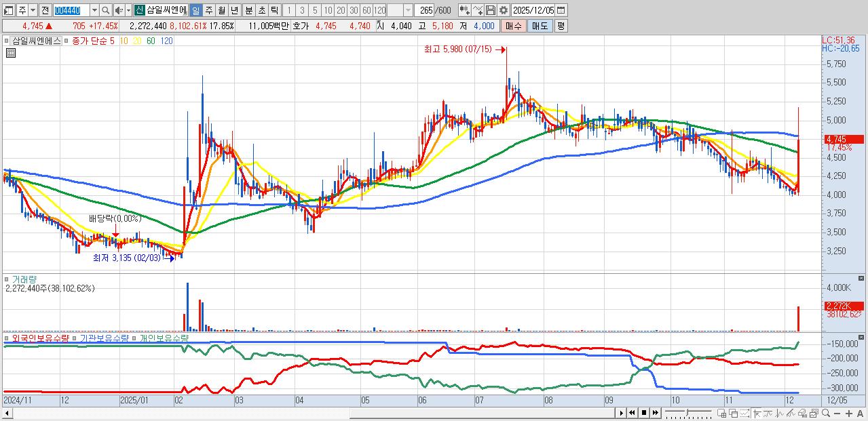Toggle the 삼일씨엔에스 price series checkbox
868x421 pixels.
coord(8,41)
